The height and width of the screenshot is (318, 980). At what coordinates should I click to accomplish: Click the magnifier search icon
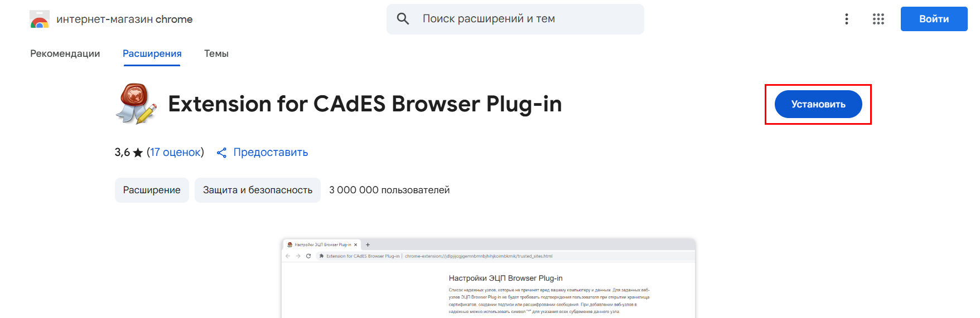coord(403,19)
